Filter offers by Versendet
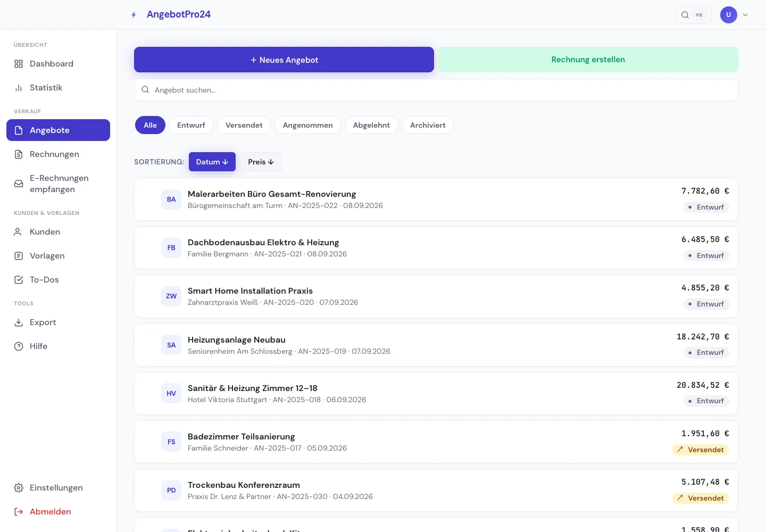The image size is (766, 532). pos(244,125)
